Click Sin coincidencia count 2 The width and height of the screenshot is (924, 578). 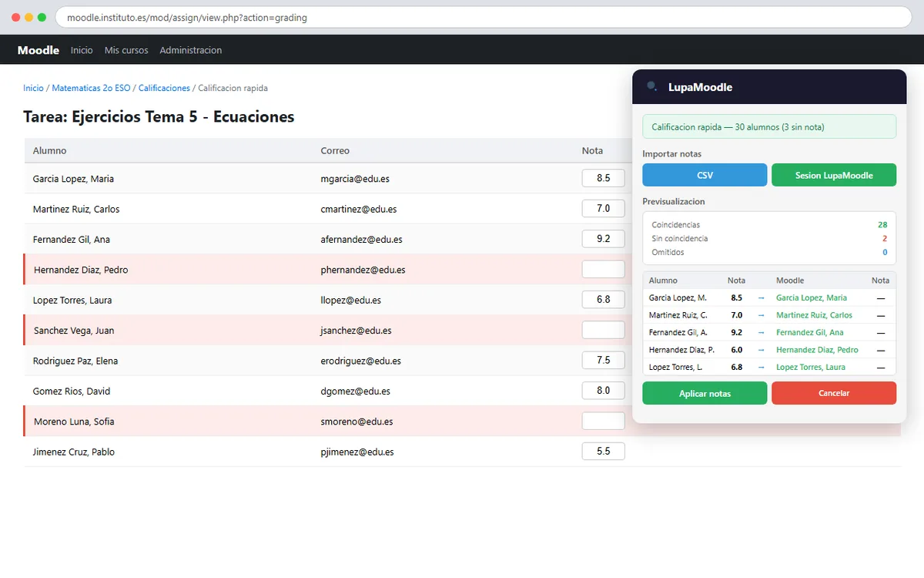(885, 239)
